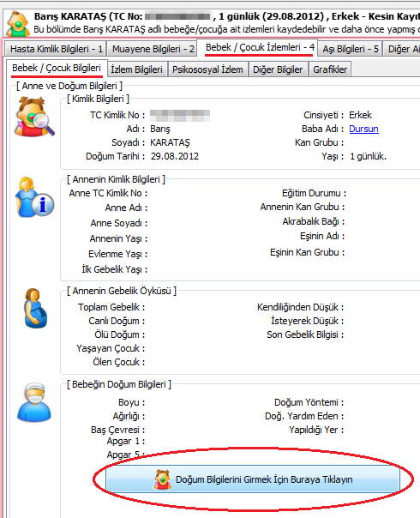Click the Yaşayan Çocuk label

pos(111,348)
